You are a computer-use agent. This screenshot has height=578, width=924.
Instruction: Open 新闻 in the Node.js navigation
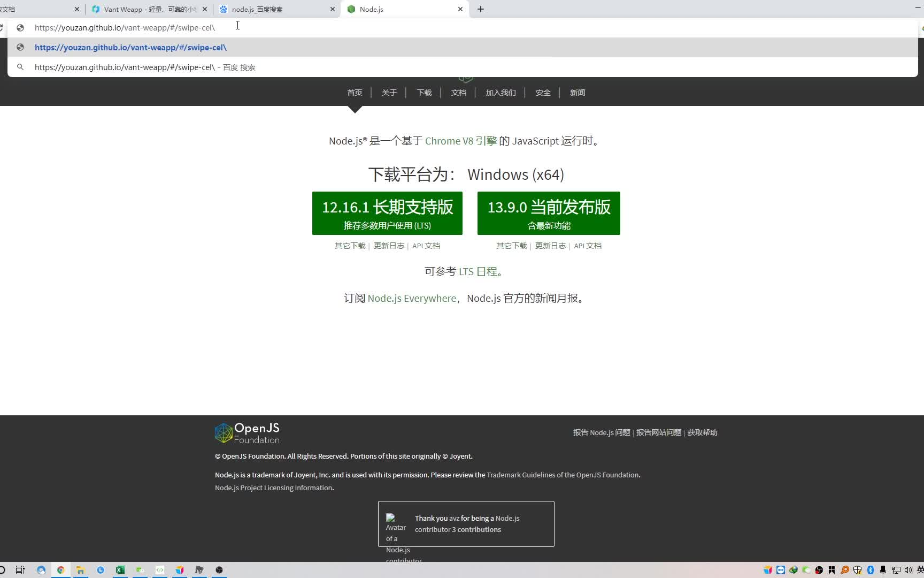click(577, 93)
